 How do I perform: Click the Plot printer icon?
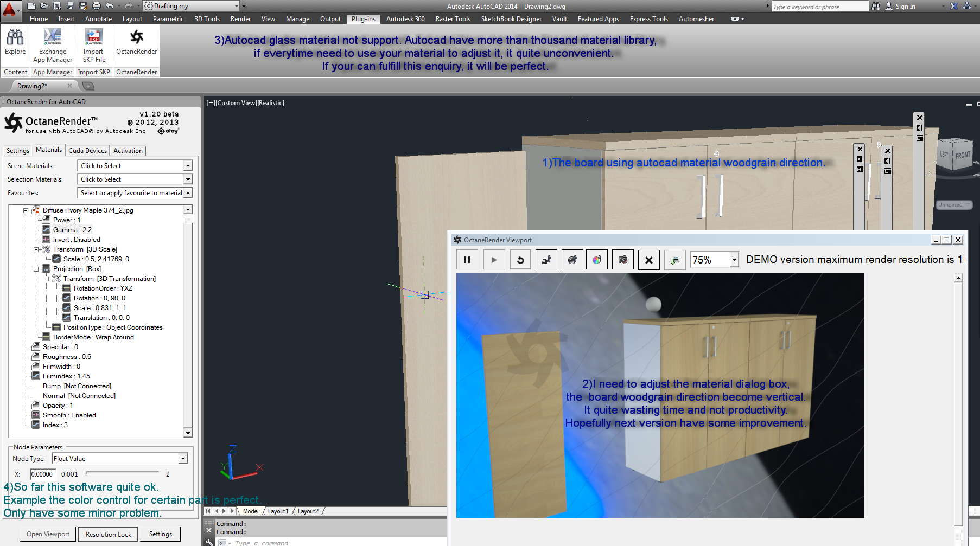[x=97, y=6]
